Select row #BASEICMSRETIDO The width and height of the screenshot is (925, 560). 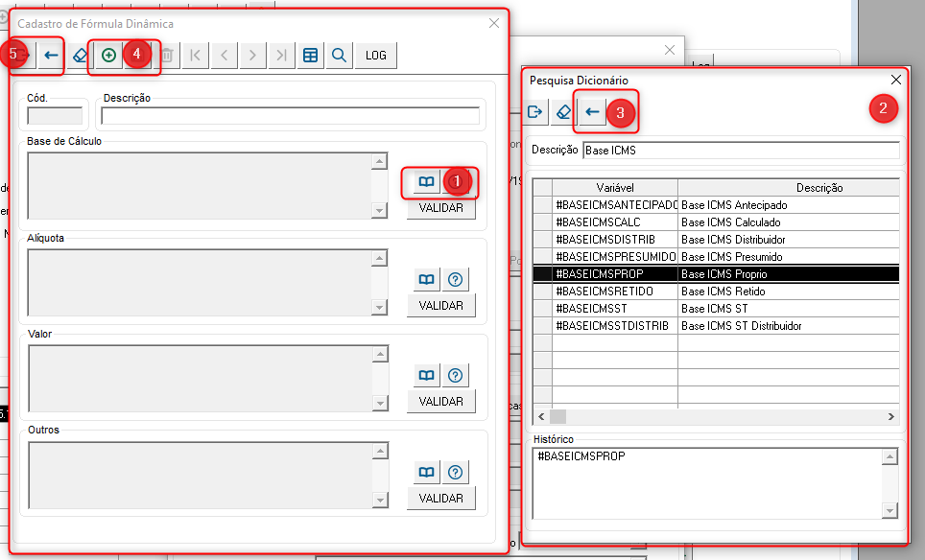coord(716,292)
